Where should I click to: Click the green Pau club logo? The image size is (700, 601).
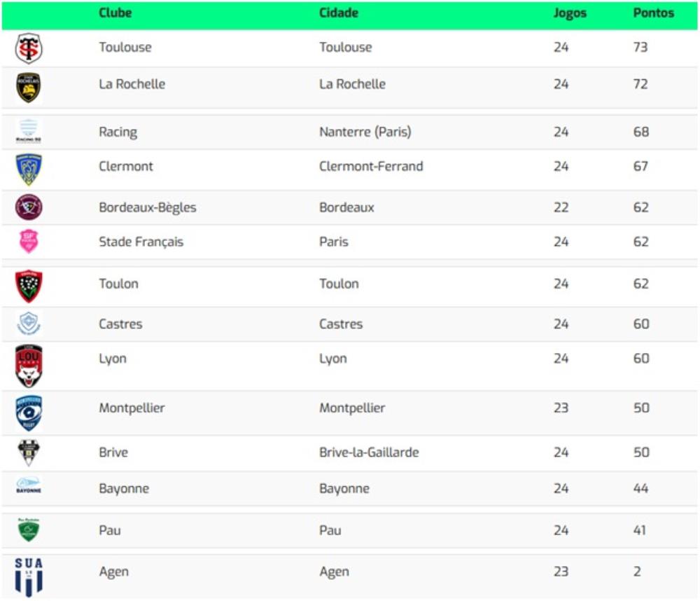(29, 530)
